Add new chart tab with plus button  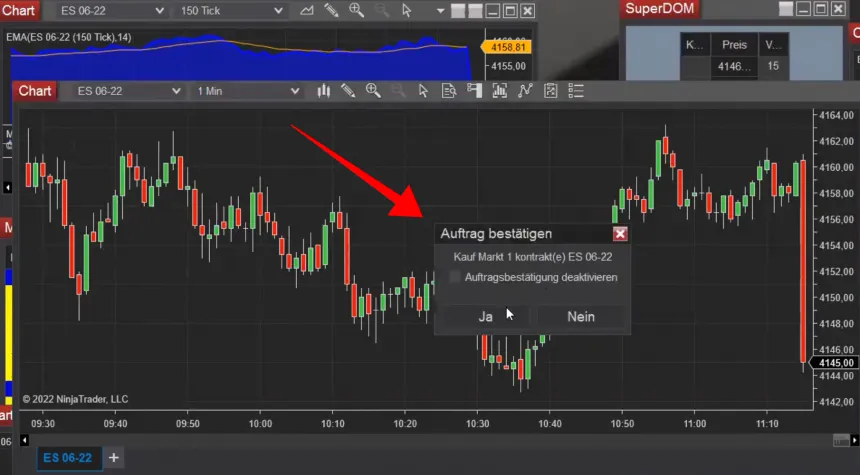coord(114,457)
